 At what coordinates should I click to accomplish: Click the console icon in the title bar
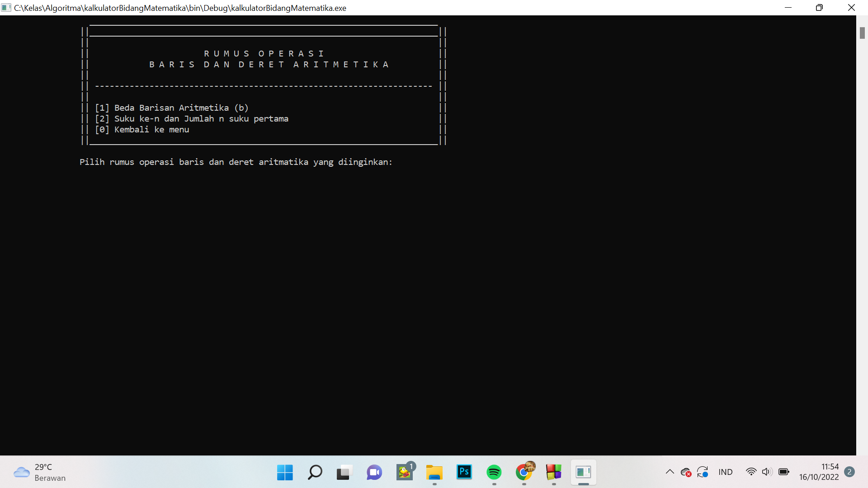click(x=6, y=8)
